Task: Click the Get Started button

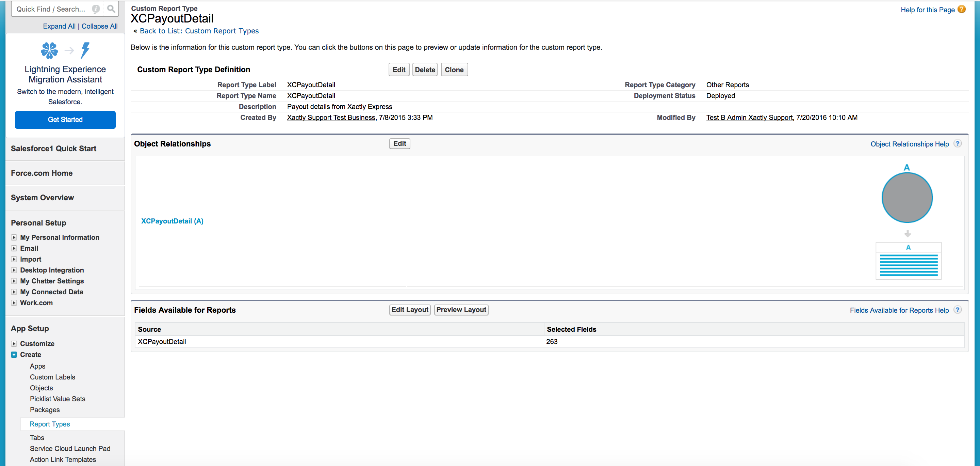Action: pos(65,120)
